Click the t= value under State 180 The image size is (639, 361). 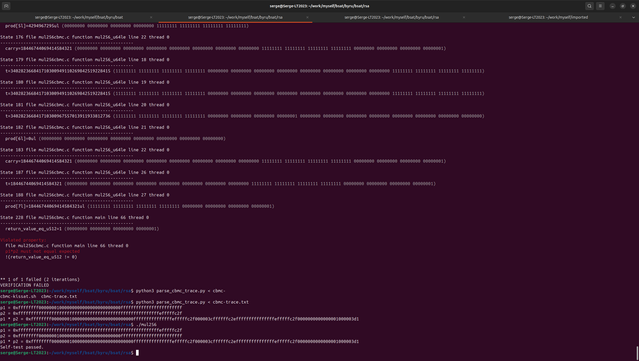[245, 94]
